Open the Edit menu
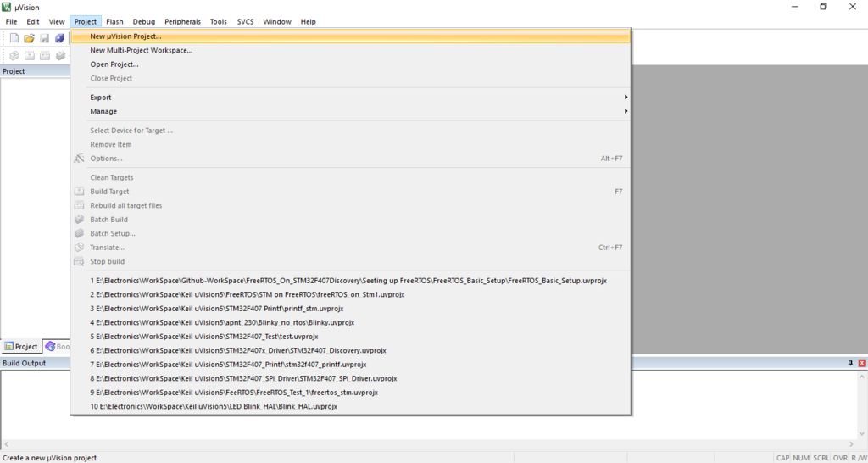The width and height of the screenshot is (868, 463). tap(33, 21)
